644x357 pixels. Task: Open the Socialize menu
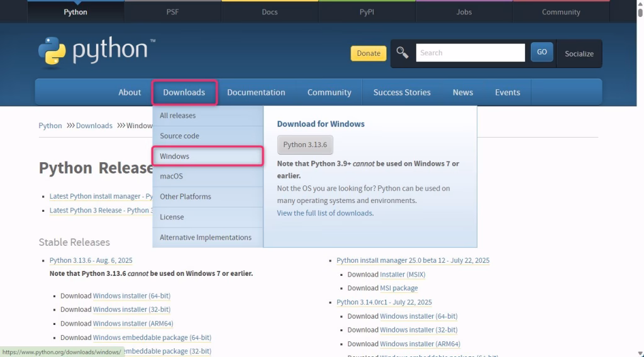coord(579,54)
